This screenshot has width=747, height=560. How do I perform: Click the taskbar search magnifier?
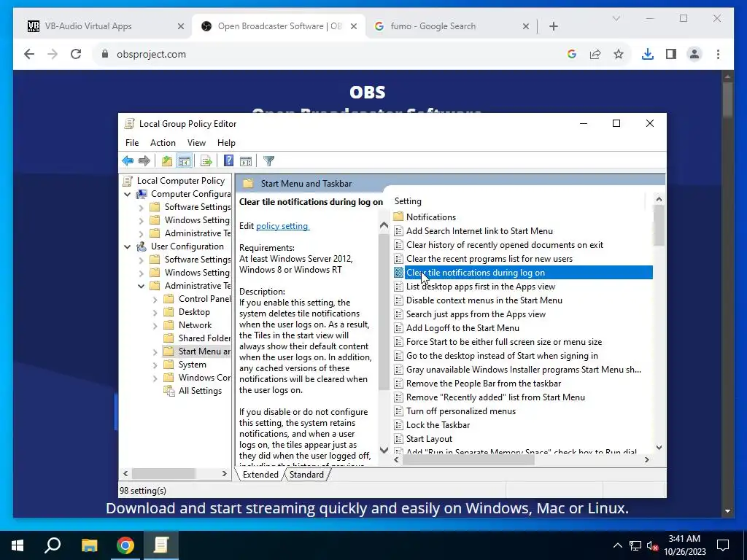(53, 545)
